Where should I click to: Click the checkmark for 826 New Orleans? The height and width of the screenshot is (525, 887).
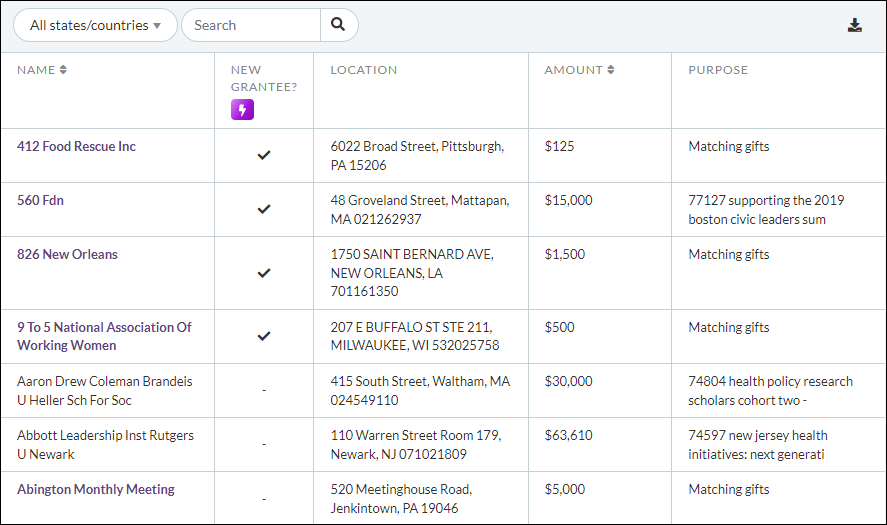264,272
